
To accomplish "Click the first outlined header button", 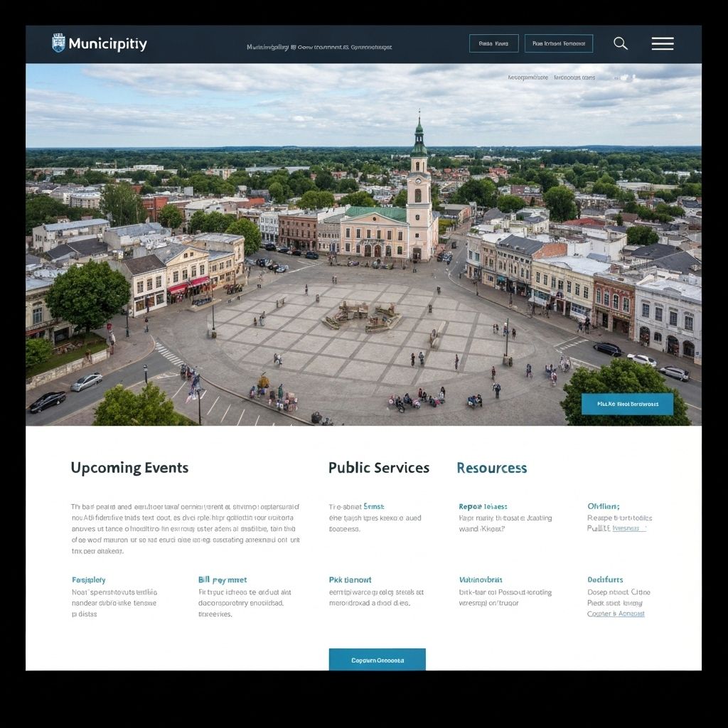I will pyautogui.click(x=495, y=43).
